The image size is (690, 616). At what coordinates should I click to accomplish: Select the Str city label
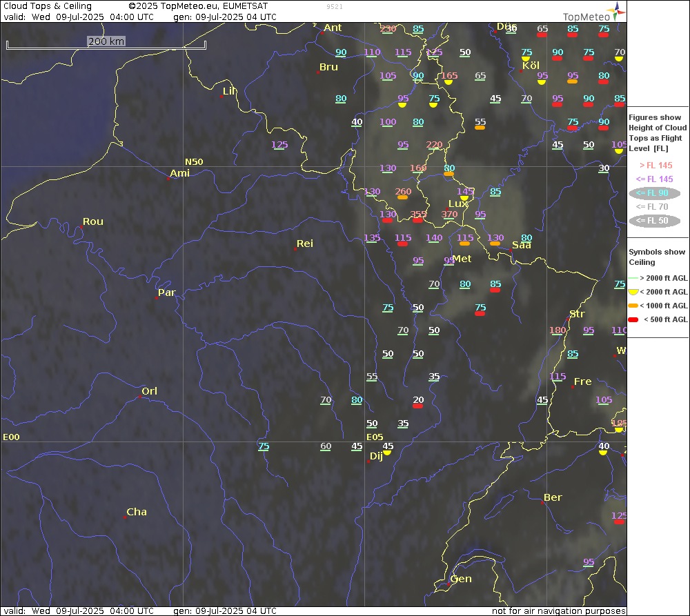tap(577, 314)
